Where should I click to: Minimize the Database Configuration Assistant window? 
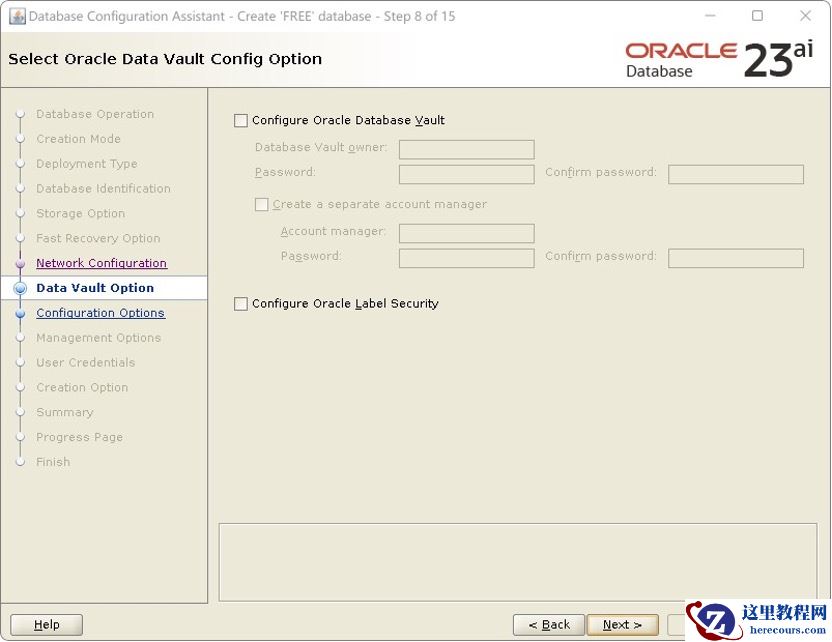[x=710, y=16]
